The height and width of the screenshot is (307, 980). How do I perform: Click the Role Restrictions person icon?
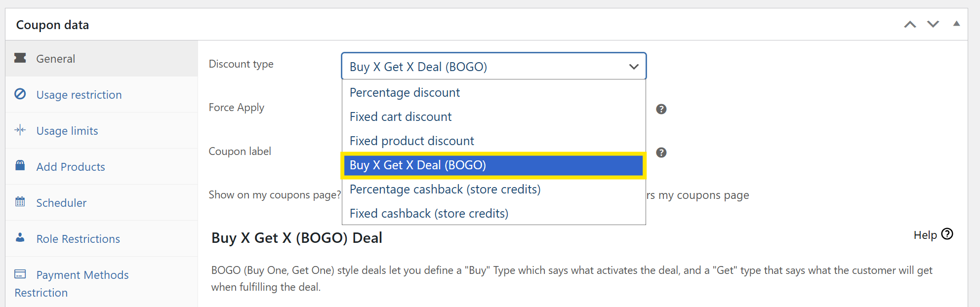(x=20, y=237)
